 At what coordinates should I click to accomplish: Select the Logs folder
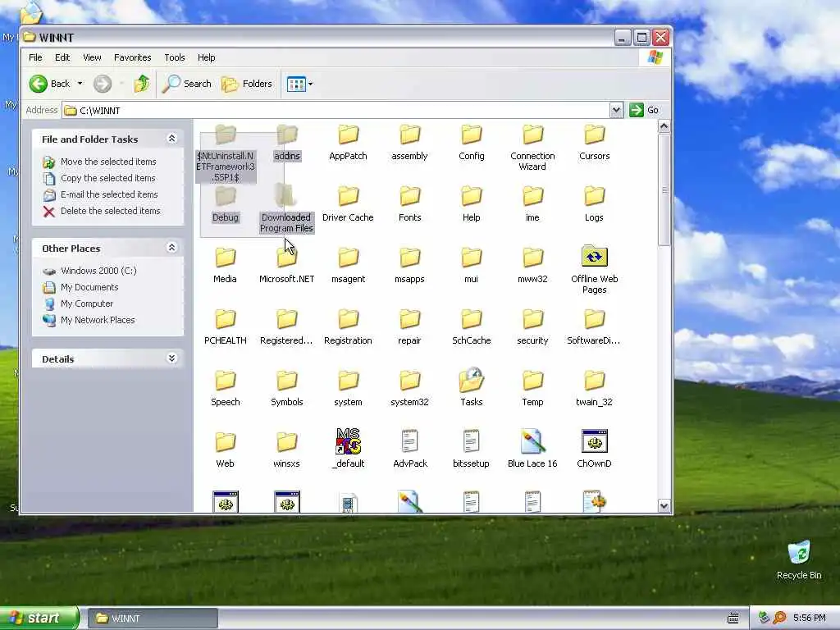[594, 204]
